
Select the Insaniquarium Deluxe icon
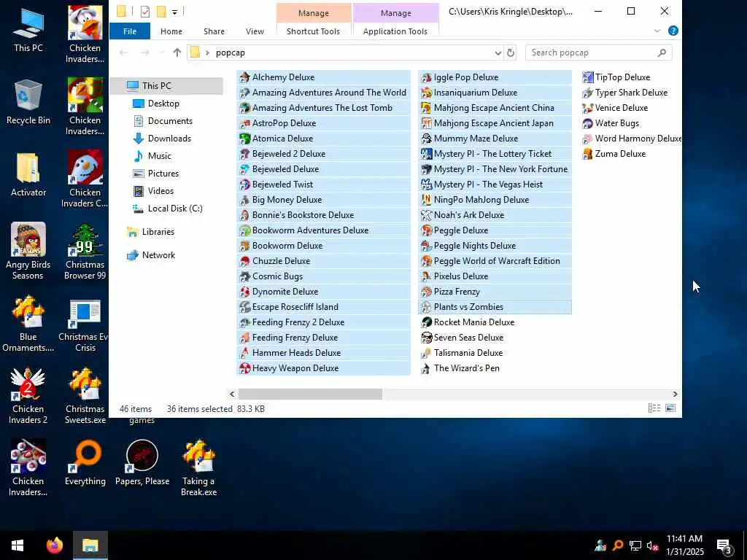[x=426, y=93]
